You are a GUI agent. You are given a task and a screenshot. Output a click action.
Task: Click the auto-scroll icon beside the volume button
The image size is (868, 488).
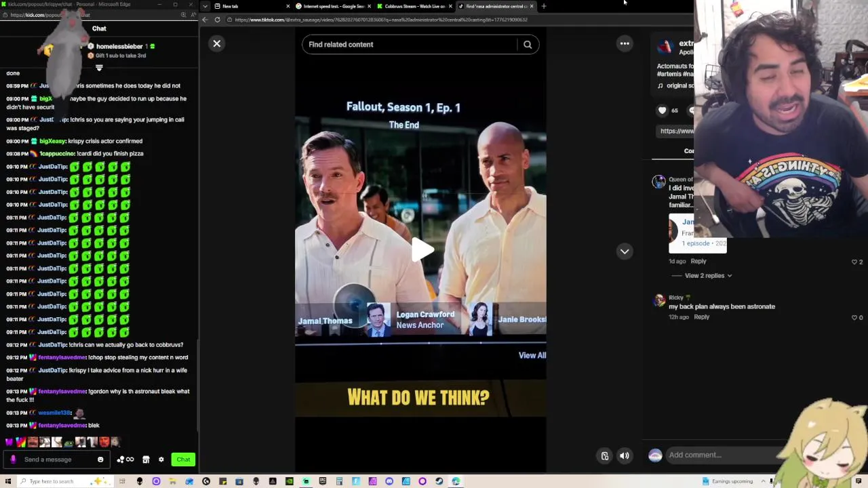tap(605, 455)
